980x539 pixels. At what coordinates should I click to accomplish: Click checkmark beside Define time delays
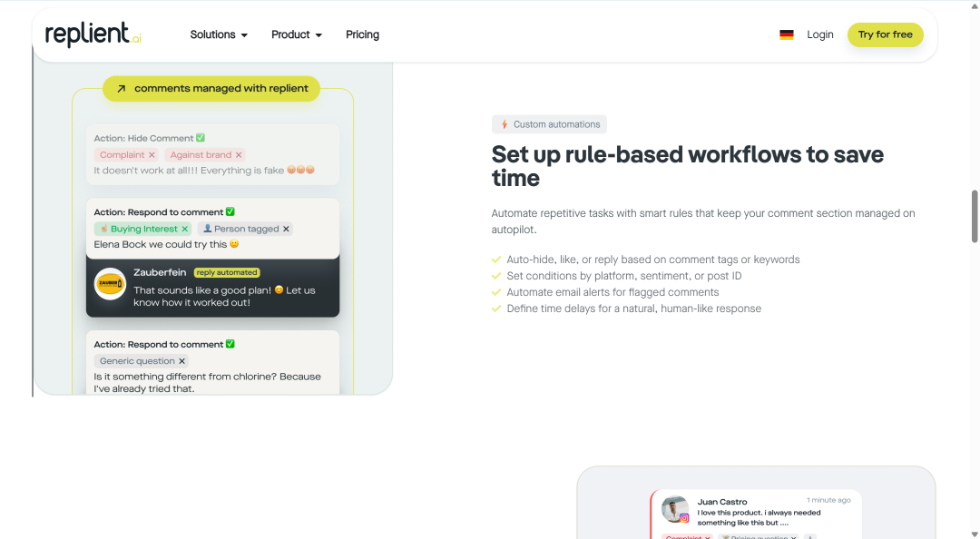(496, 309)
